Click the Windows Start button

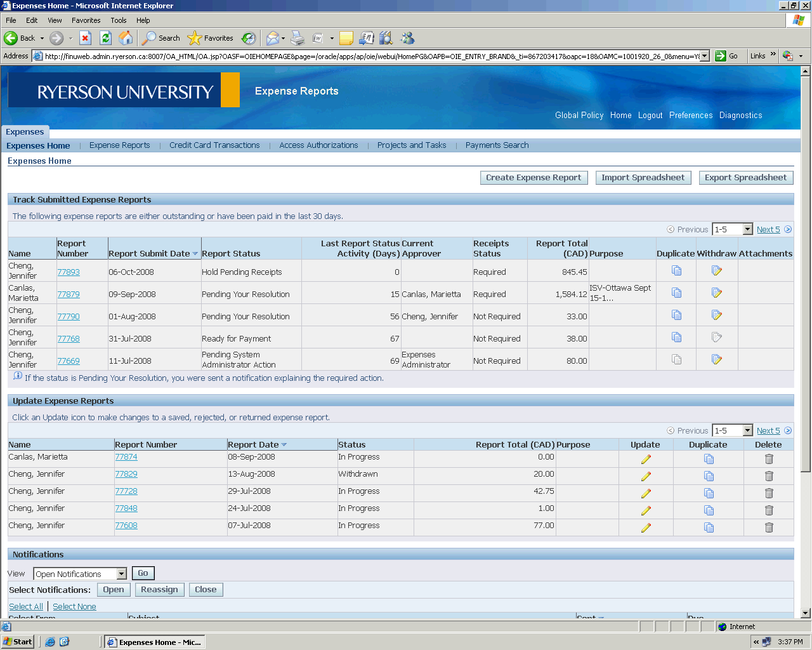coord(18,642)
